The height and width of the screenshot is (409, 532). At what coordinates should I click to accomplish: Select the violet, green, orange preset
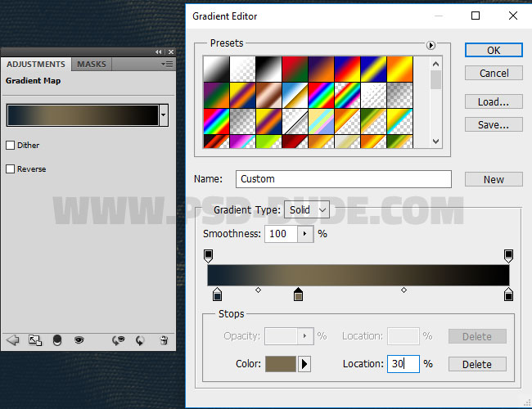(216, 96)
